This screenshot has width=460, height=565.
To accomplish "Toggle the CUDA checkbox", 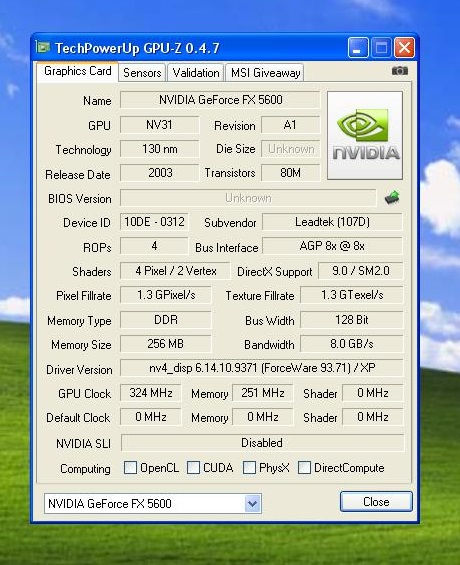I will (x=193, y=468).
